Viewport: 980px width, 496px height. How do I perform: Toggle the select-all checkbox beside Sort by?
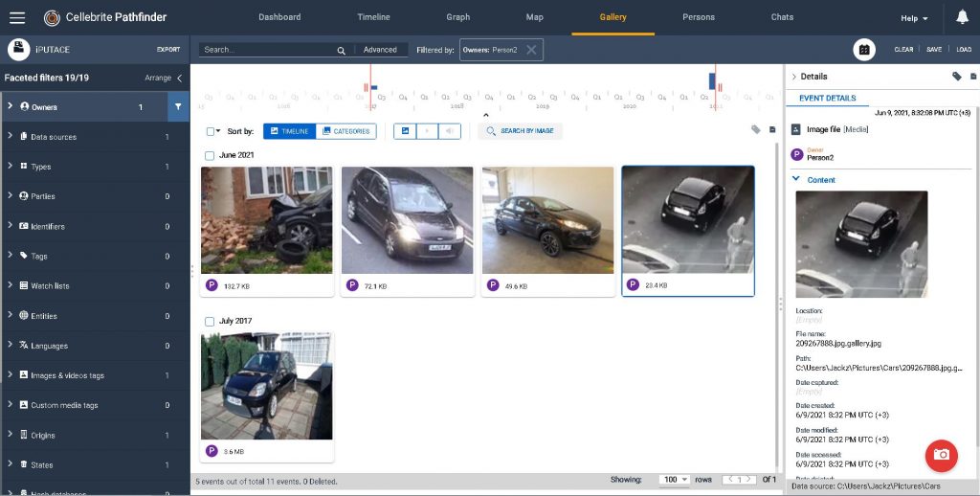click(211, 131)
